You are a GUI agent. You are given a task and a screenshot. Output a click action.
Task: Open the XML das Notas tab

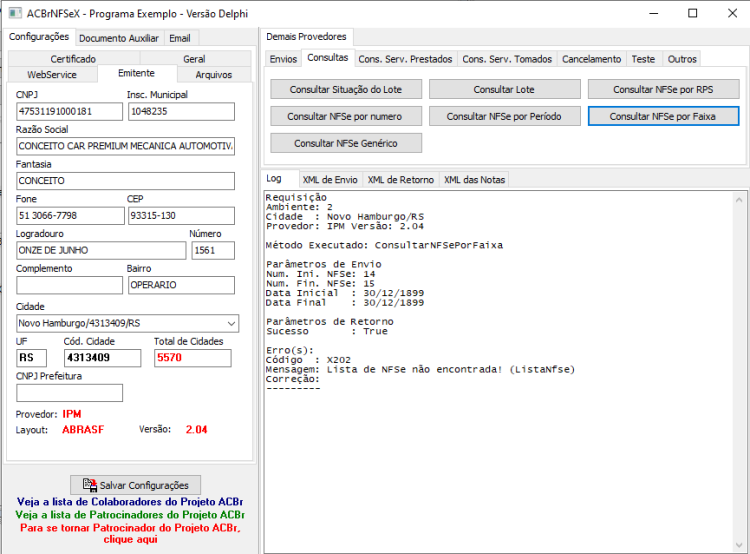pyautogui.click(x=474, y=180)
